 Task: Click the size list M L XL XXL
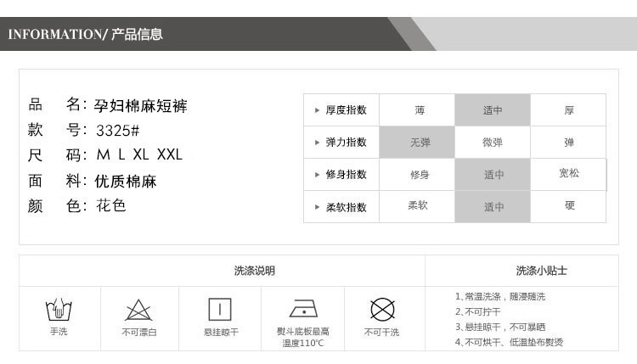(139, 155)
